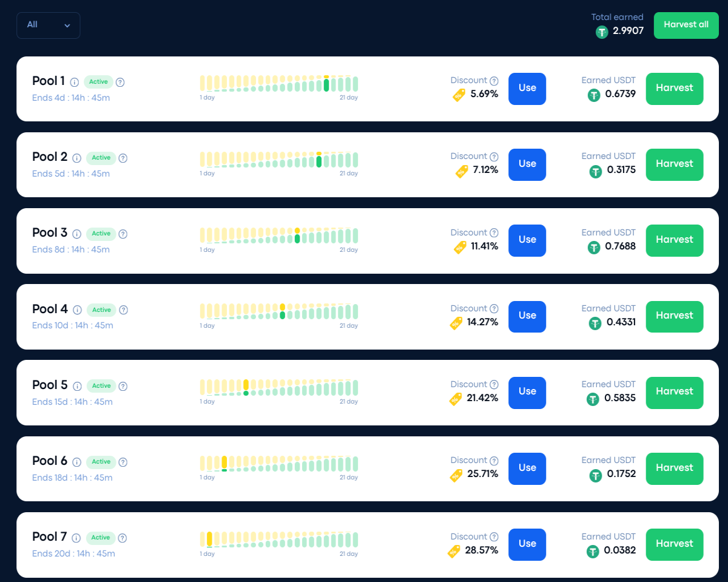Viewport: 728px width, 582px height.
Task: Harvest all earned rewards
Action: pyautogui.click(x=686, y=25)
